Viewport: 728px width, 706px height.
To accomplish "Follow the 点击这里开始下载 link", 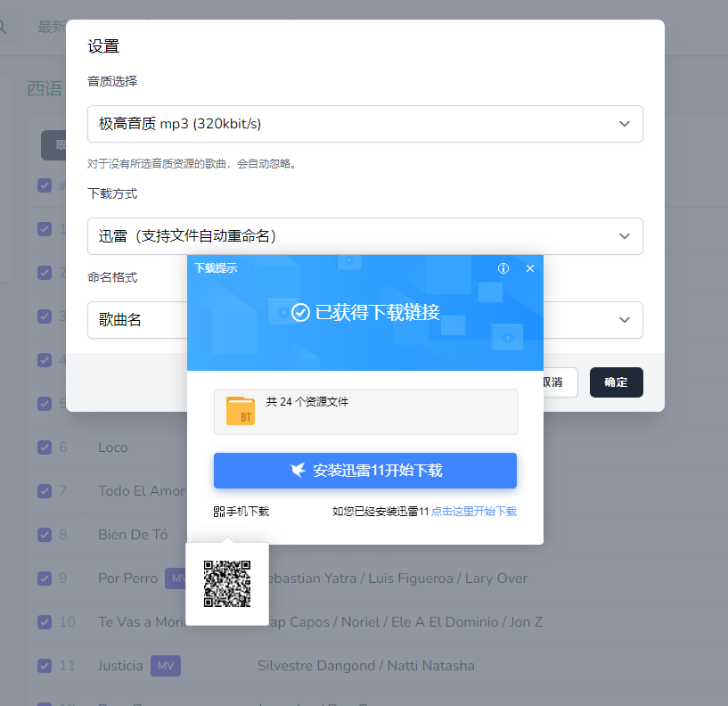I will 473,512.
